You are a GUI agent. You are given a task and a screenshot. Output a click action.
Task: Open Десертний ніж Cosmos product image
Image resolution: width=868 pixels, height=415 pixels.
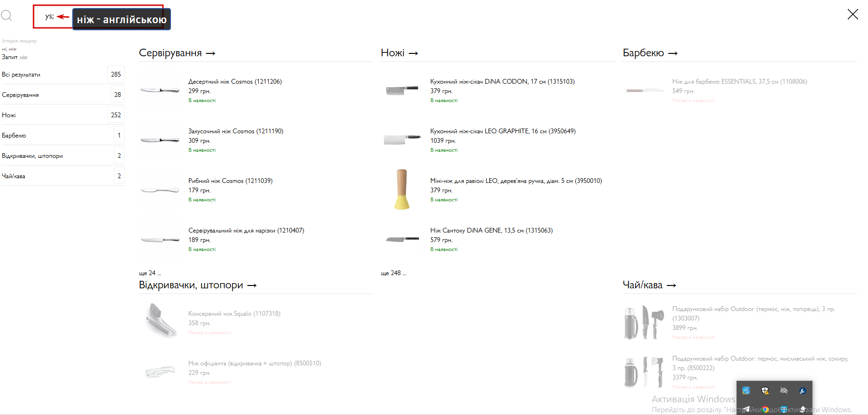160,90
